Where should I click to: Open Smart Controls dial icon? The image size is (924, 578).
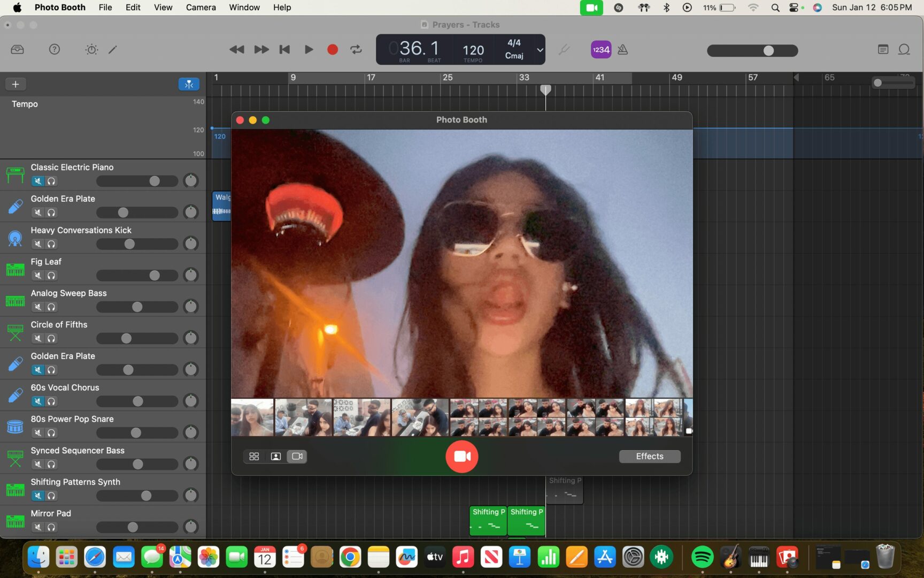click(x=91, y=50)
